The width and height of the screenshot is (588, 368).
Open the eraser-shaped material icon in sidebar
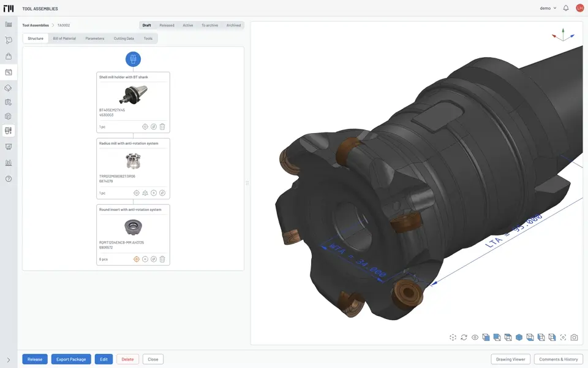(8, 88)
